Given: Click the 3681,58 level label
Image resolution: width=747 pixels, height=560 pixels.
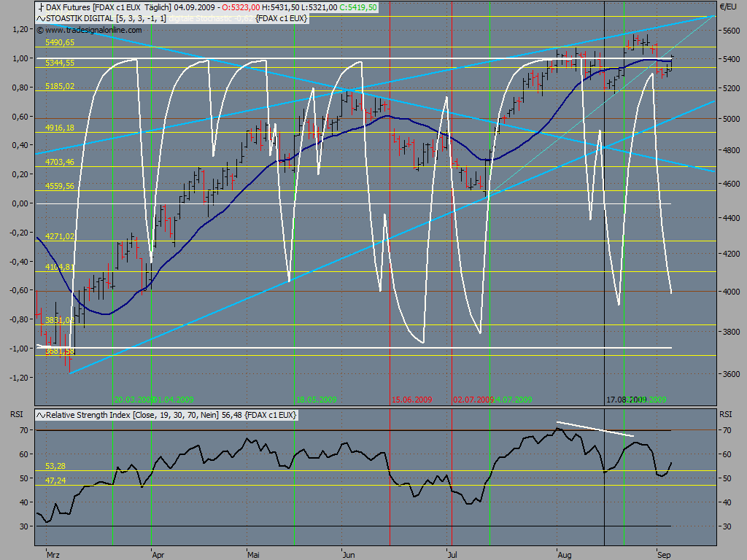Looking at the screenshot, I should 60,351.
